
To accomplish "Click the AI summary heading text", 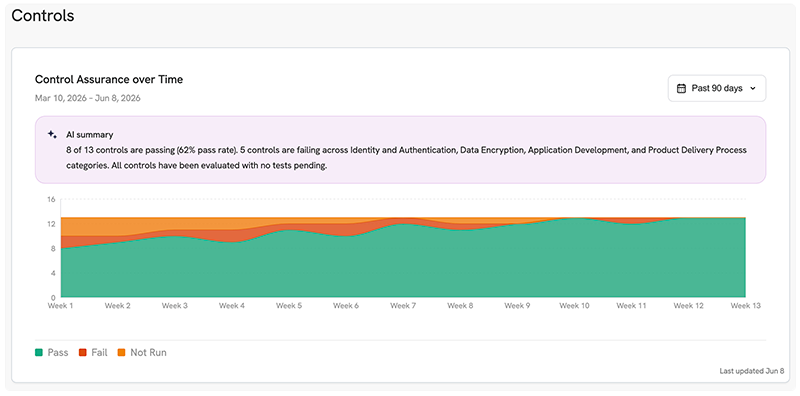I will [x=90, y=135].
